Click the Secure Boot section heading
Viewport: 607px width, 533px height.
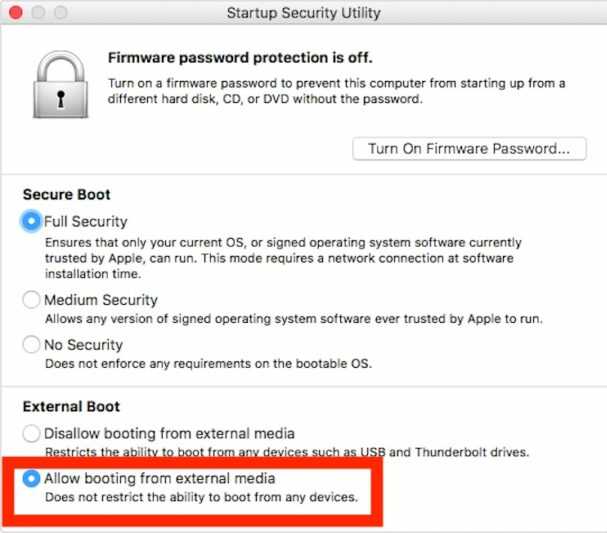tap(66, 195)
